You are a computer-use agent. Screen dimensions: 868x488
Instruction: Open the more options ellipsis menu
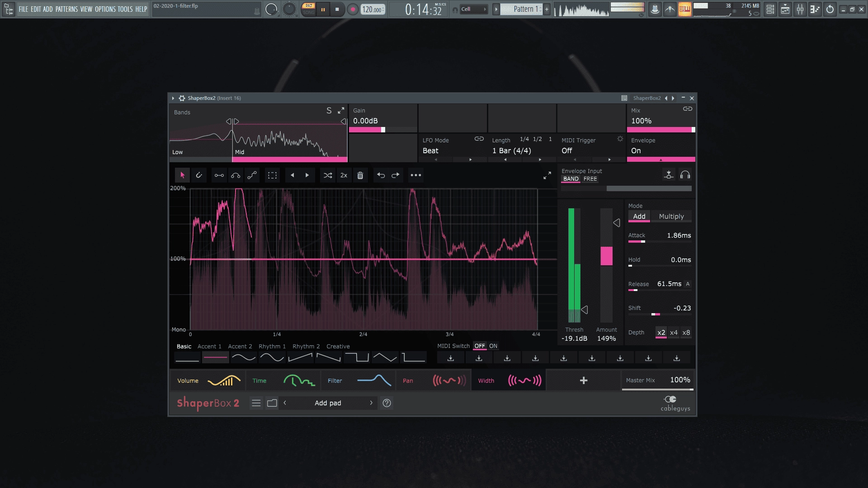[x=416, y=175]
